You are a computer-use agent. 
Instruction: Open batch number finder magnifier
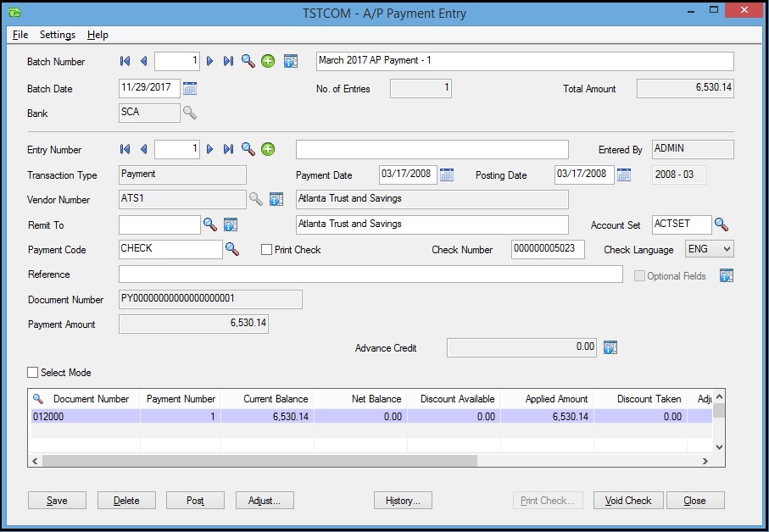click(x=248, y=61)
